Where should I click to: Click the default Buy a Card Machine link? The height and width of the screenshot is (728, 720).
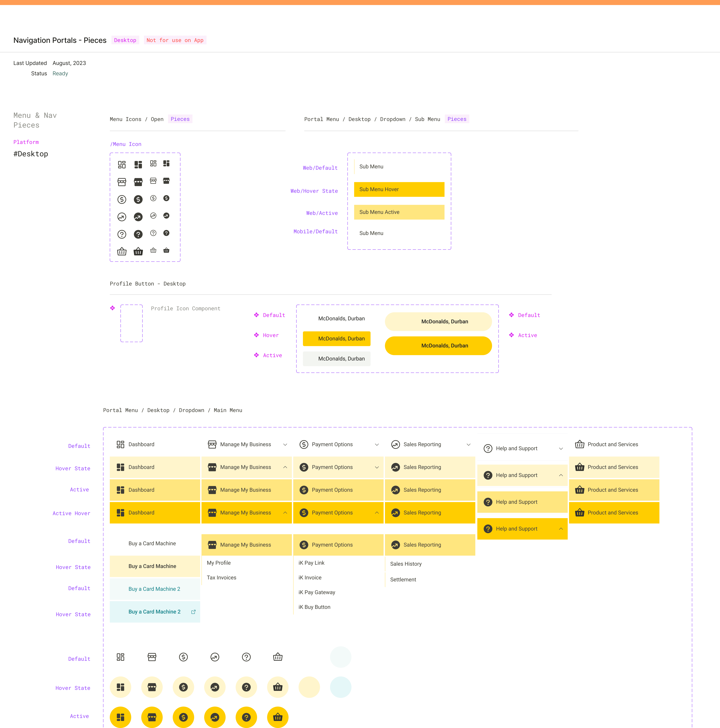click(x=152, y=543)
